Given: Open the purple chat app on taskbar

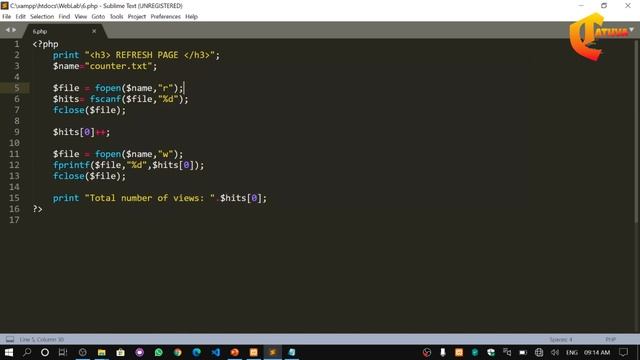Looking at the screenshot, I should click(140, 352).
